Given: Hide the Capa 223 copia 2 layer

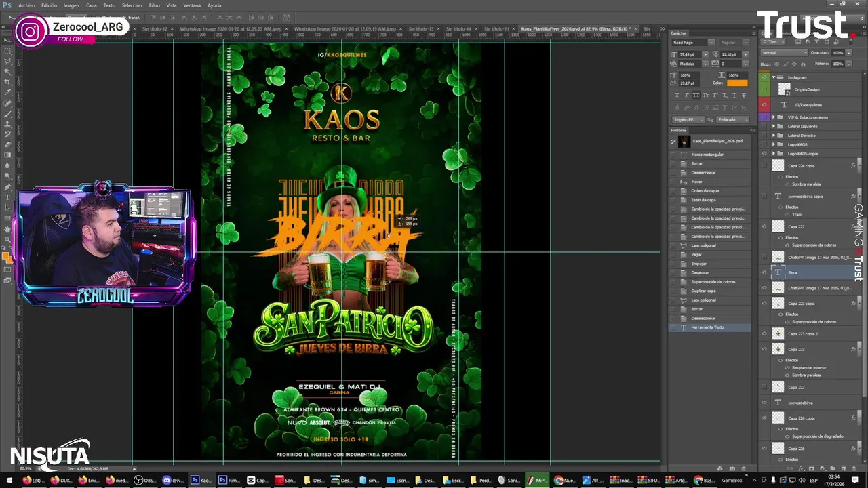Looking at the screenshot, I should (x=764, y=334).
